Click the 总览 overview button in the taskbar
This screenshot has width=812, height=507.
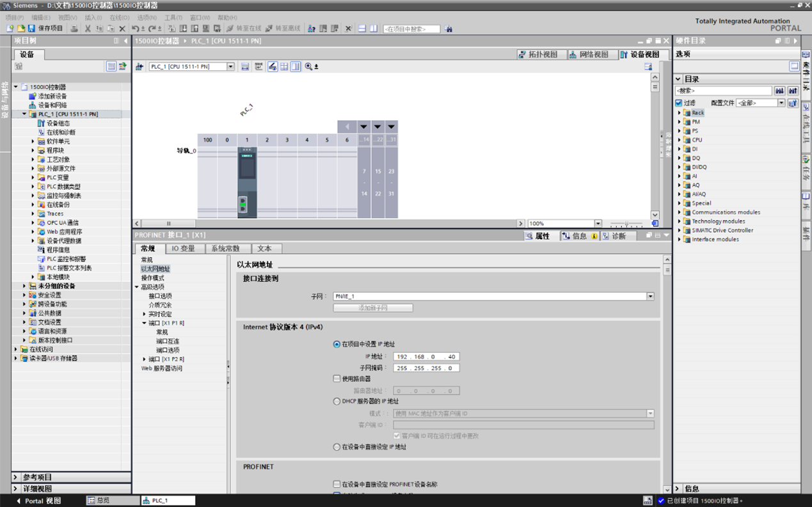(113, 501)
